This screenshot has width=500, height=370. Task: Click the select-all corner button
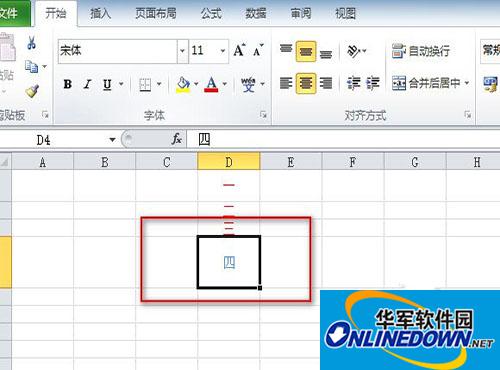click(5, 162)
